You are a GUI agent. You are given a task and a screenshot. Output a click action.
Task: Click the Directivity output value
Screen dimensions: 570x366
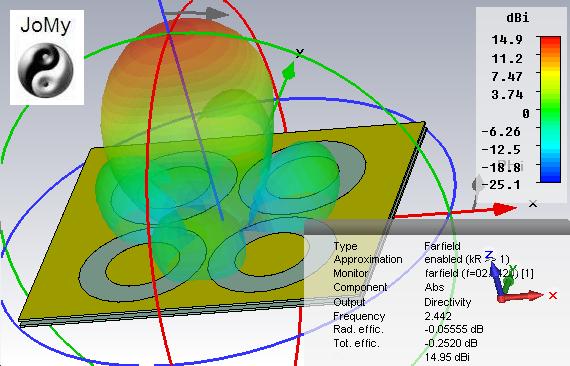tap(447, 302)
